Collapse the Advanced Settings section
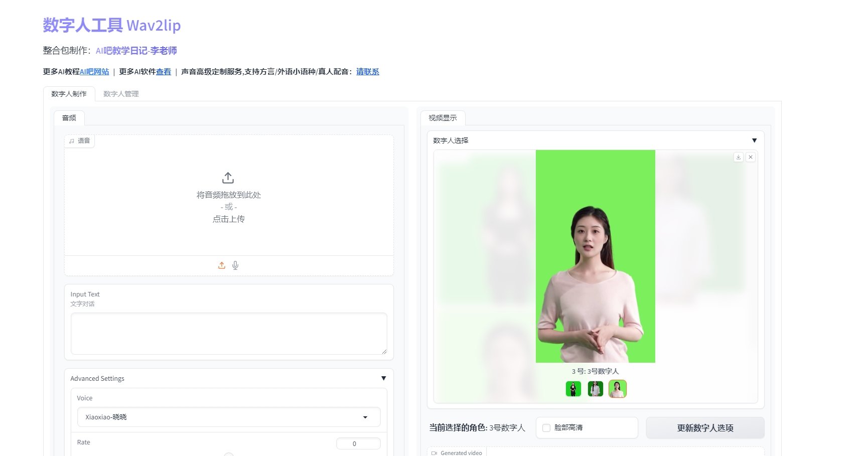 pyautogui.click(x=384, y=378)
